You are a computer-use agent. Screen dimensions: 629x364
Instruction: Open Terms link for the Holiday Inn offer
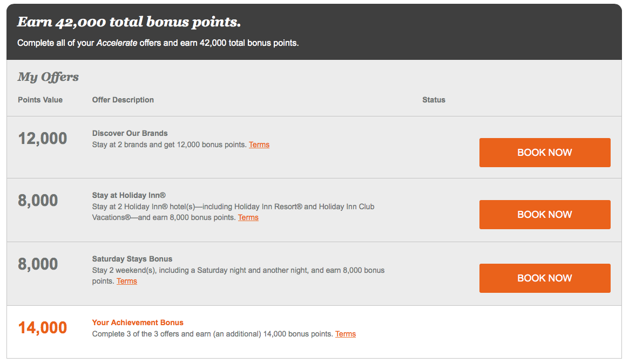(x=248, y=218)
